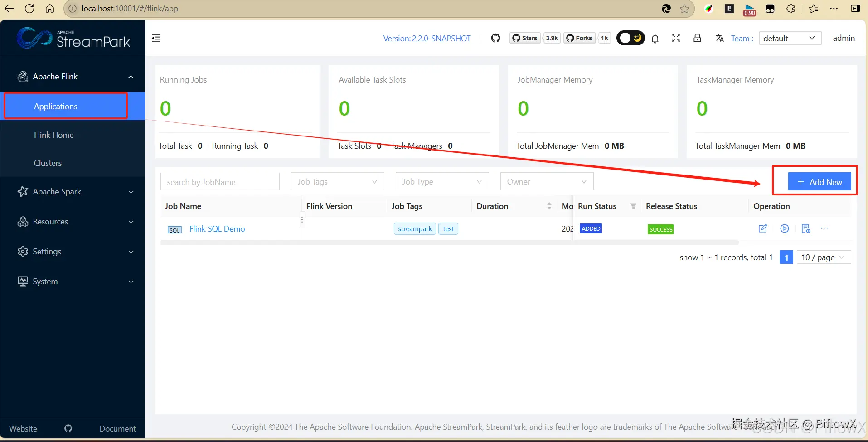The width and height of the screenshot is (868, 442).
Task: Click the lock screen icon
Action: 697,38
